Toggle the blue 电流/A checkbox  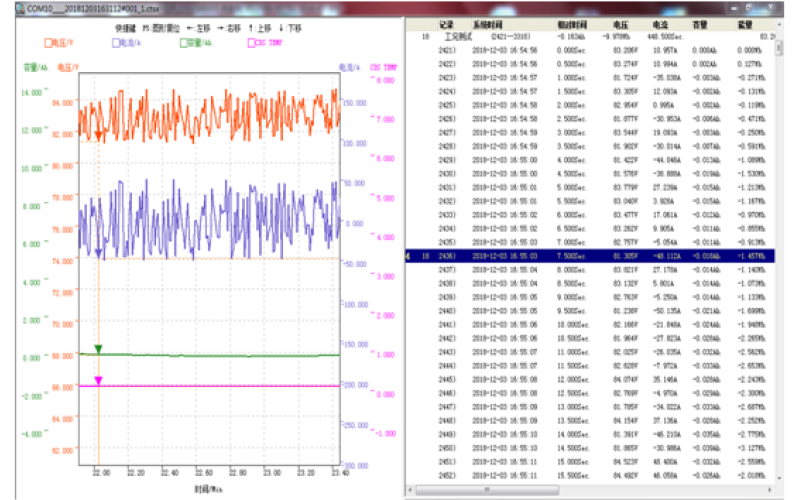coord(116,43)
